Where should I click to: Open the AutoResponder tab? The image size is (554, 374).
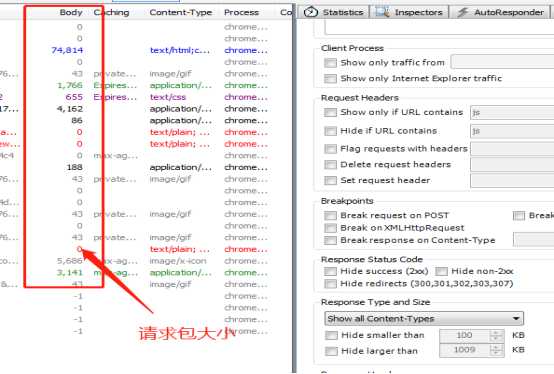click(500, 12)
